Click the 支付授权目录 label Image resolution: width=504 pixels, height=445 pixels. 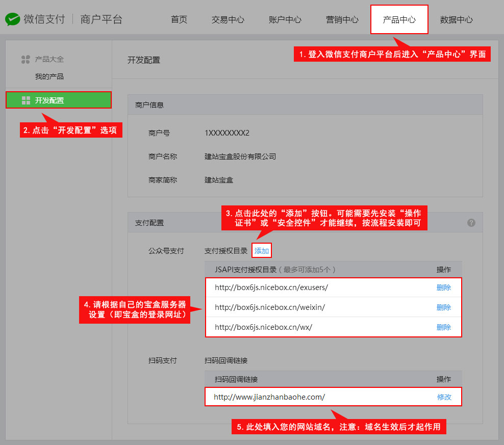226,251
